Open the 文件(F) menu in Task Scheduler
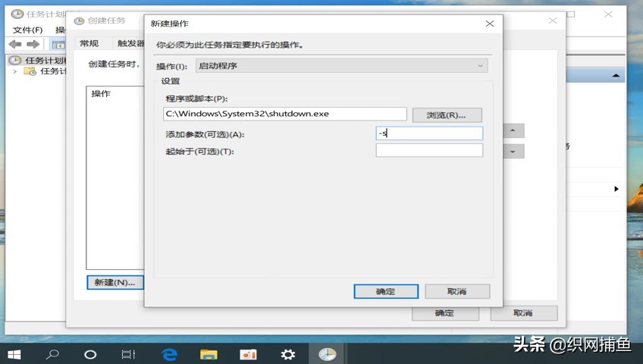Viewport: 643px width, 364px height. tap(27, 30)
